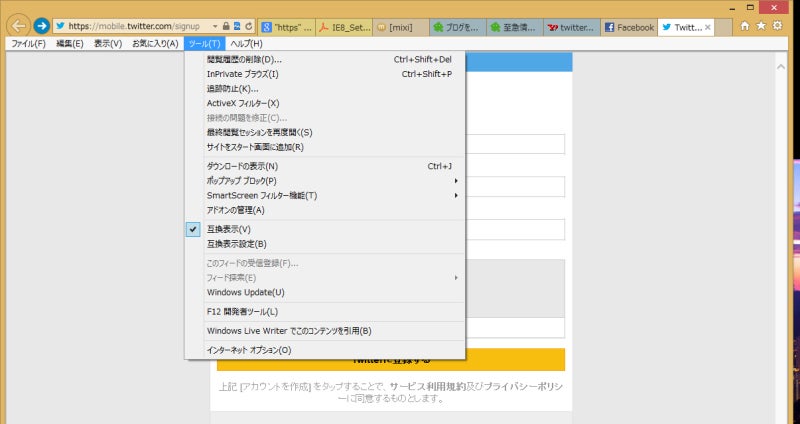The image size is (800, 424).
Task: Switch to the Facebook tab
Action: coord(629,27)
